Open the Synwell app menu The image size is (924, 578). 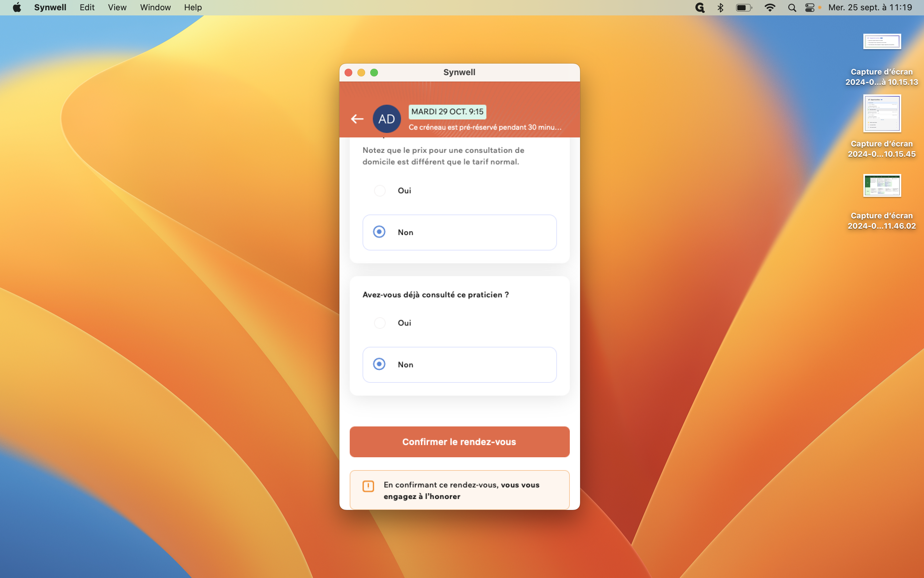50,7
